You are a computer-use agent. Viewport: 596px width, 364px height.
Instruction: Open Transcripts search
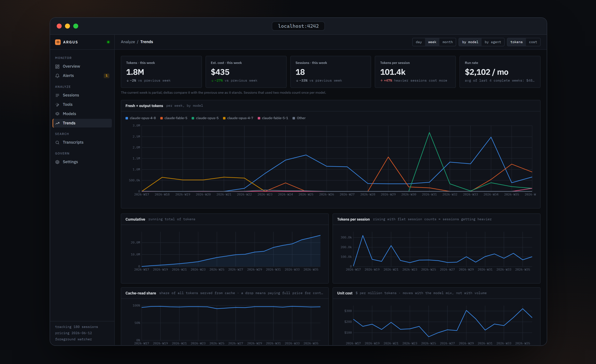[x=82, y=142]
